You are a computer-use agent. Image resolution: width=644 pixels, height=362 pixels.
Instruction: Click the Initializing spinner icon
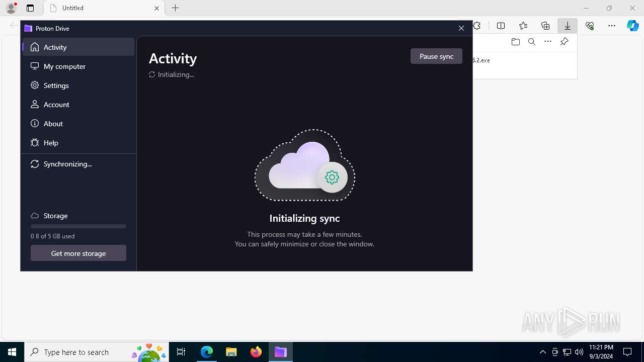(x=152, y=74)
